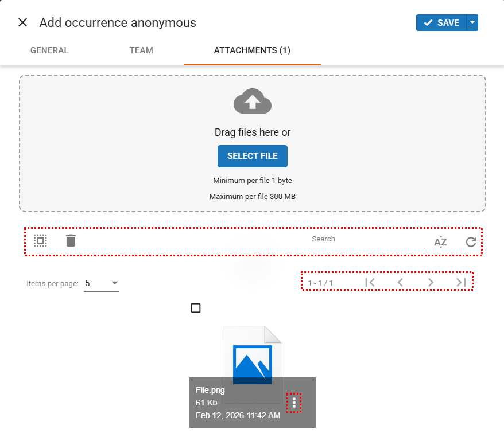Switch to the General tab
This screenshot has width=504, height=437.
coord(49,50)
